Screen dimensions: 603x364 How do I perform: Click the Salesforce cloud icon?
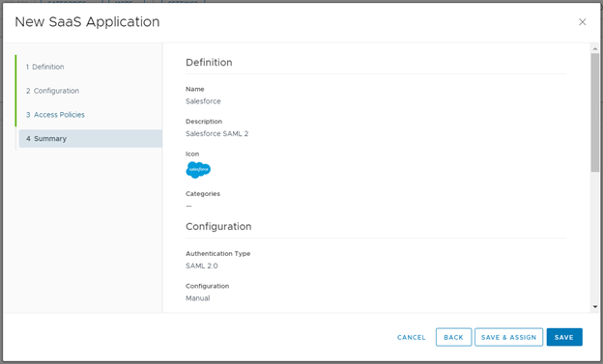click(198, 170)
